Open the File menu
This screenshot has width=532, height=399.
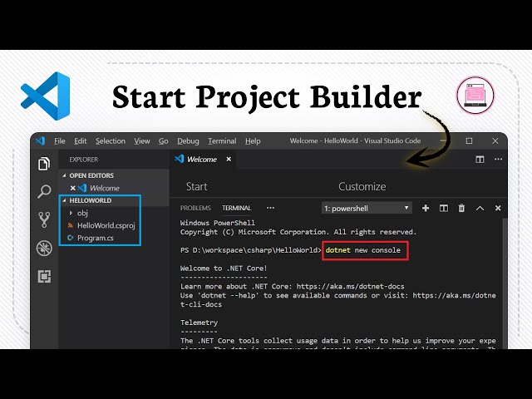click(59, 140)
